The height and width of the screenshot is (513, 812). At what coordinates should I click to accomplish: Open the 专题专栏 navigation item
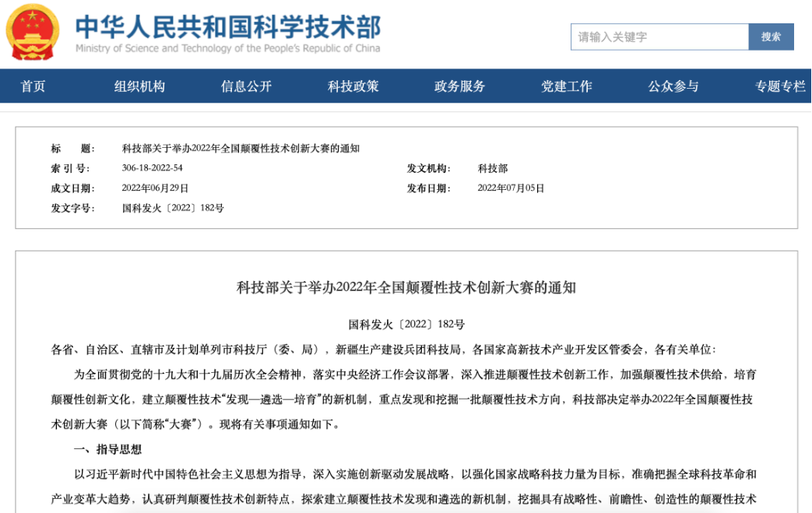coord(779,86)
